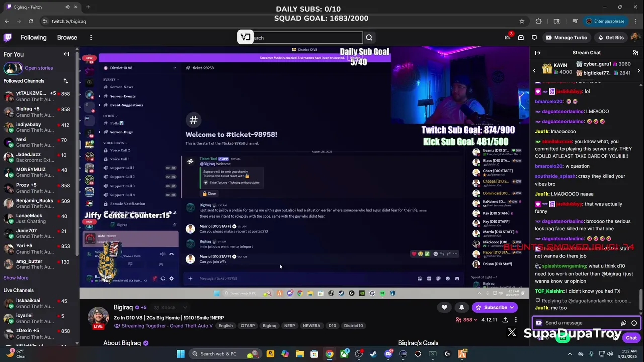Image resolution: width=644 pixels, height=362 pixels.
Task: Bookmark this page with star icon
Action: pos(522,21)
